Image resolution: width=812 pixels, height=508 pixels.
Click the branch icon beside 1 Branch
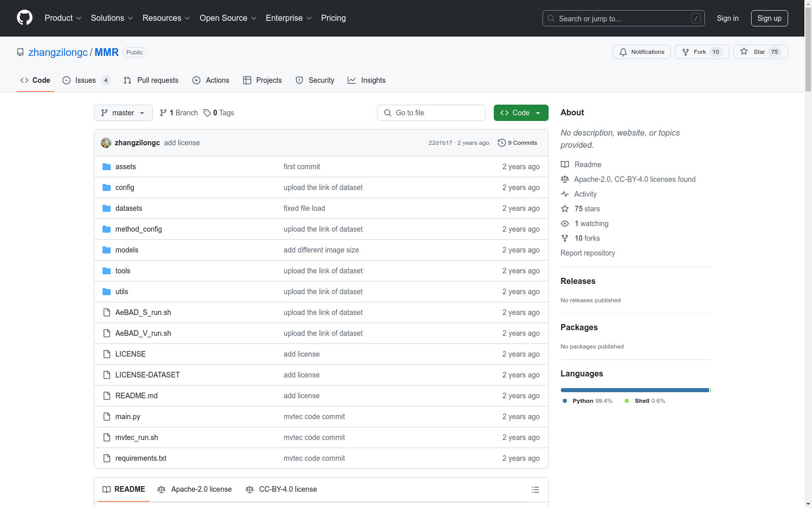pos(163,113)
